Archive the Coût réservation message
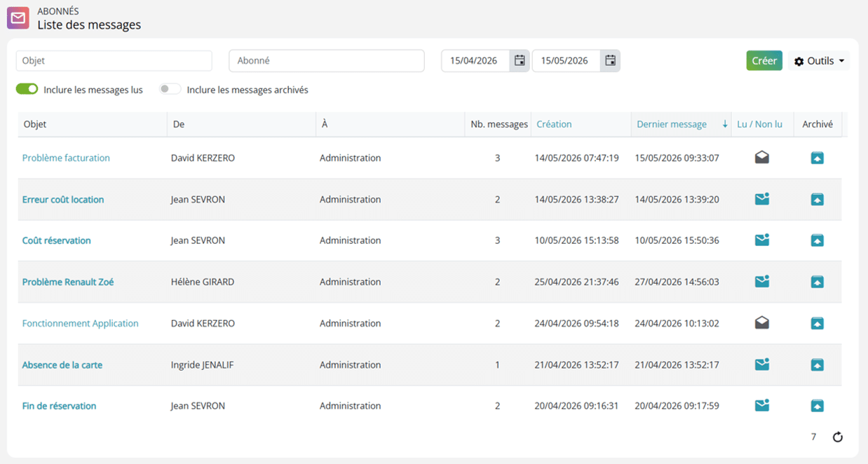Viewport: 868px width, 464px height. click(x=817, y=240)
